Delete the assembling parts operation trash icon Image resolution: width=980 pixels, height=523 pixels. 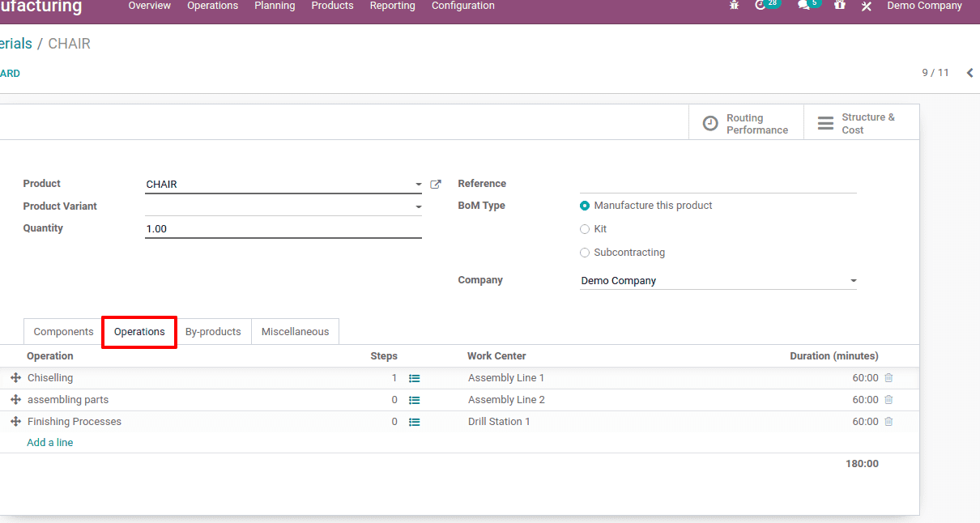tap(888, 400)
